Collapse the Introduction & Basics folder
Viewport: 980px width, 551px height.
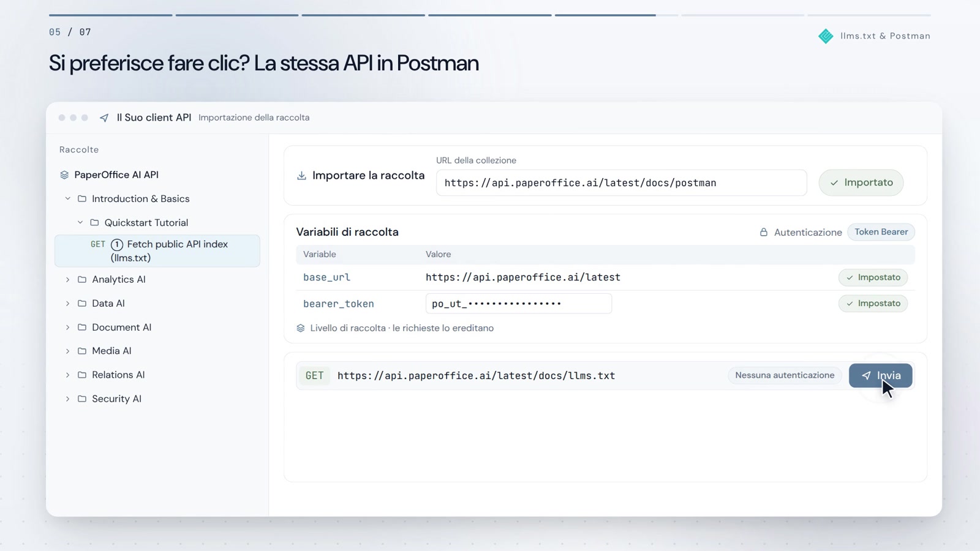(68, 199)
